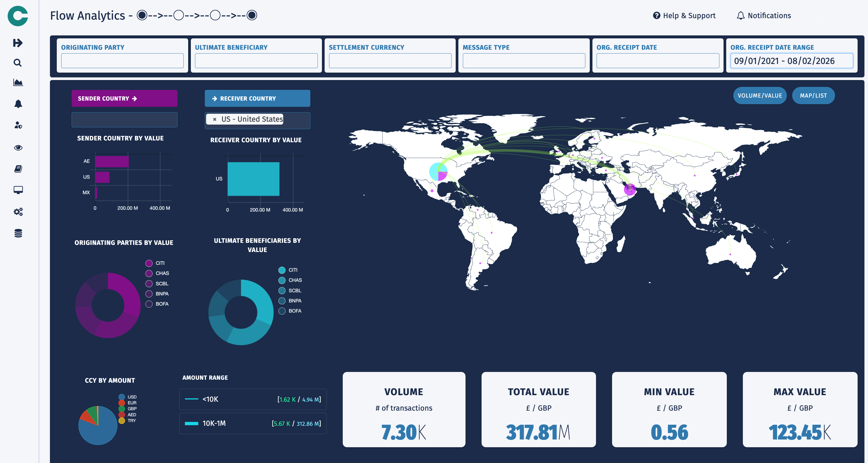Click the eye monitoring sidebar icon
Image resolution: width=868 pixels, height=463 pixels.
18,148
